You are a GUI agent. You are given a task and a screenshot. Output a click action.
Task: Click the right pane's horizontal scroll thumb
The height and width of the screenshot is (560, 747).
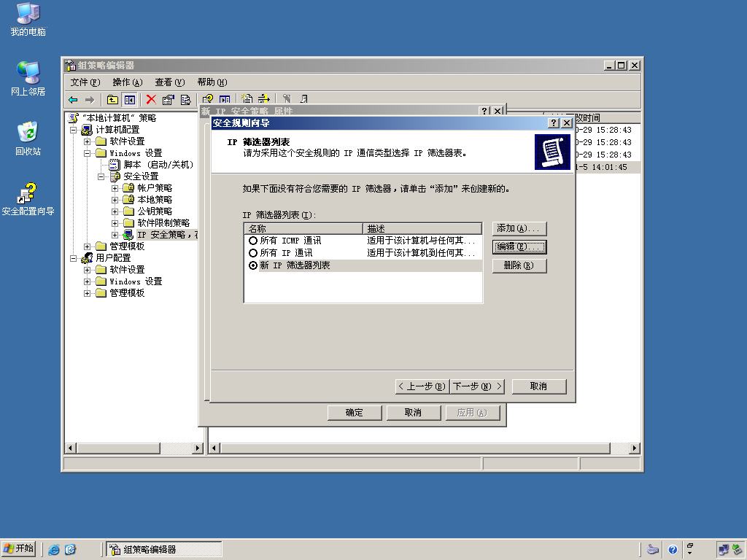[415, 448]
